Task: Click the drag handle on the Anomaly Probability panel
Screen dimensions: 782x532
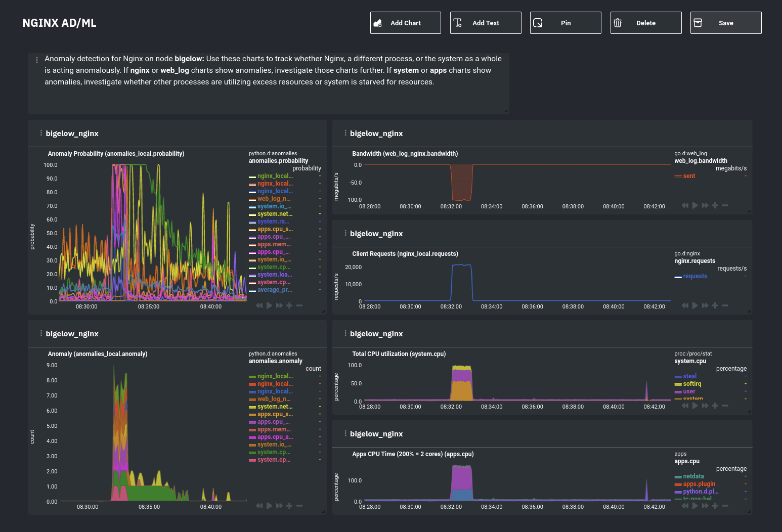Action: [x=41, y=133]
